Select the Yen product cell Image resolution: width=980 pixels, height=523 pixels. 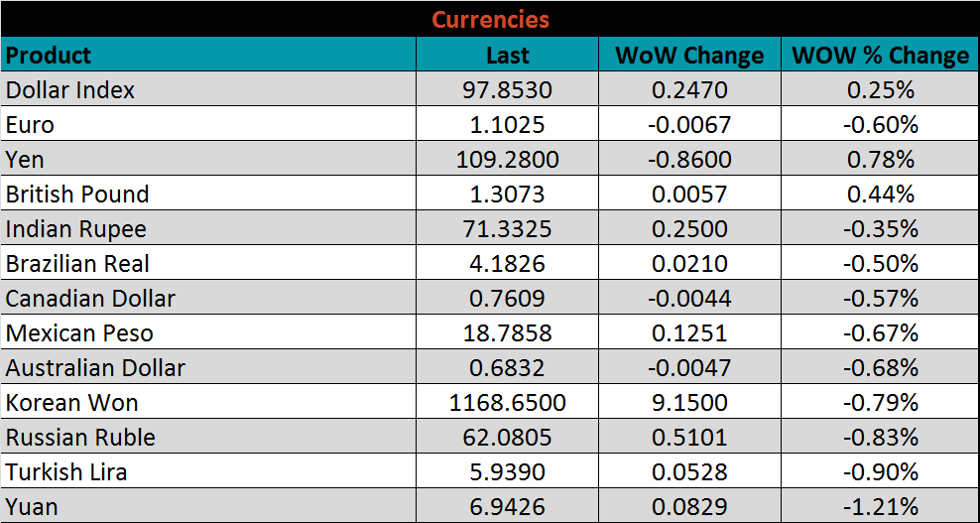click(x=26, y=160)
